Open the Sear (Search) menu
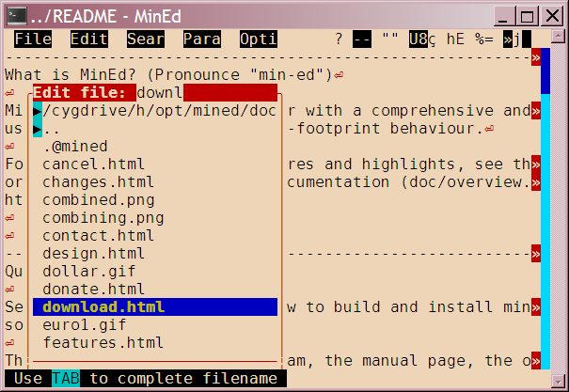This screenshot has width=569, height=392. click(x=146, y=39)
